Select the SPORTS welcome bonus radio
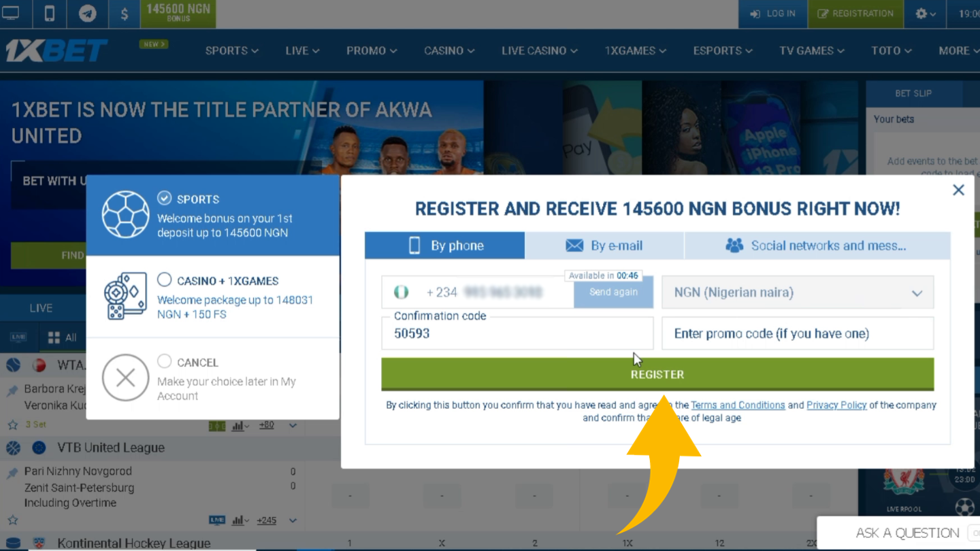 (x=164, y=198)
